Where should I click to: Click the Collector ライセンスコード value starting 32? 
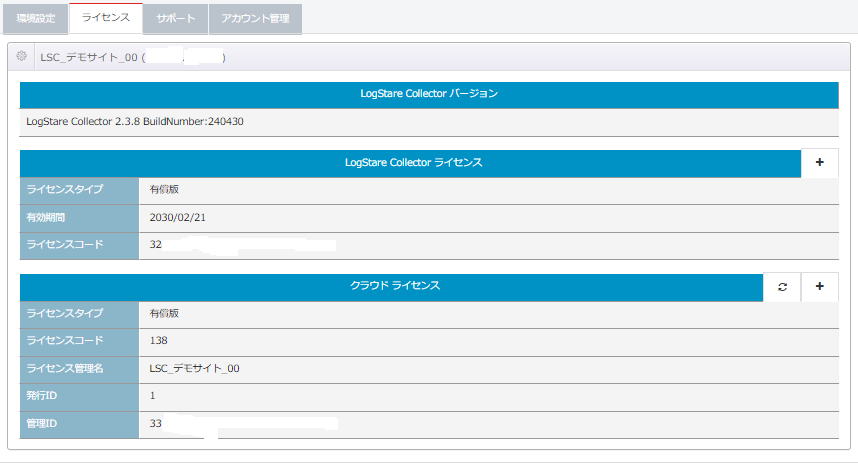coord(155,245)
